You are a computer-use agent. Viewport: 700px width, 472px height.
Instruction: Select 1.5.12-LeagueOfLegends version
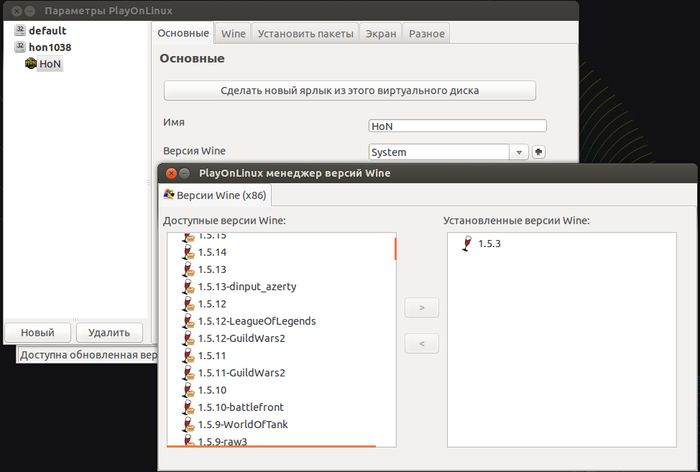257,321
